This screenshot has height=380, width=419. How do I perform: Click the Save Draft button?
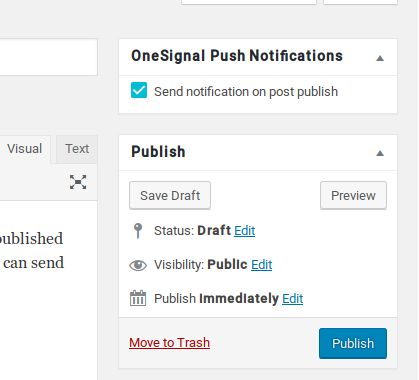tap(170, 195)
